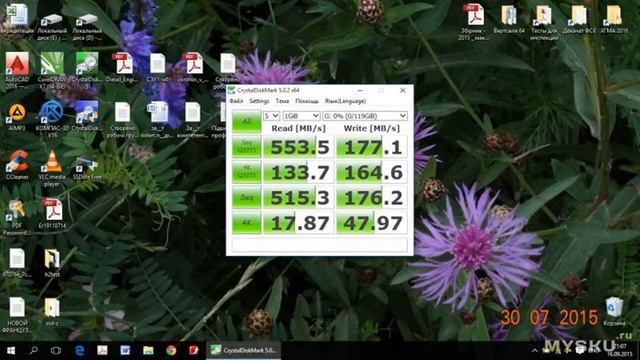Launch Word from the taskbar
This screenshot has height=360, width=640.
125,350
